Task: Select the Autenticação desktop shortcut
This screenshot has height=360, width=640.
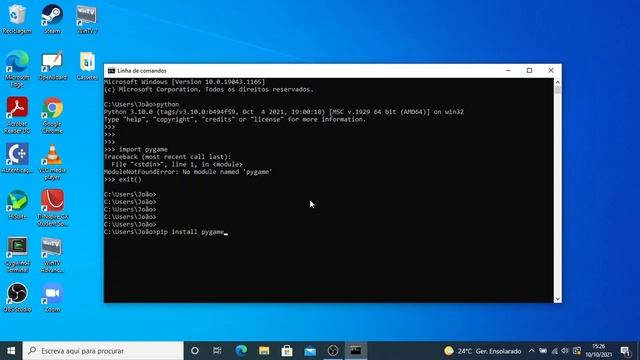Action: tap(17, 158)
